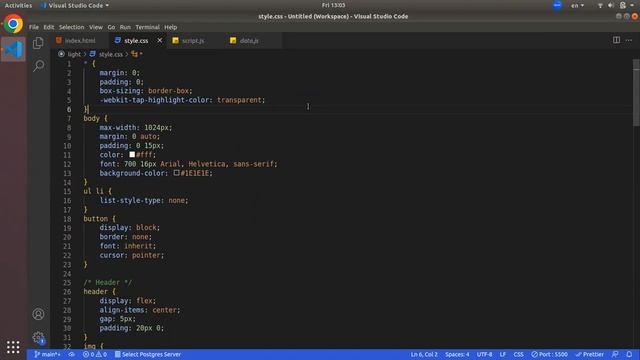
Task: Click the 'Helvetica' font name
Action: (207, 164)
